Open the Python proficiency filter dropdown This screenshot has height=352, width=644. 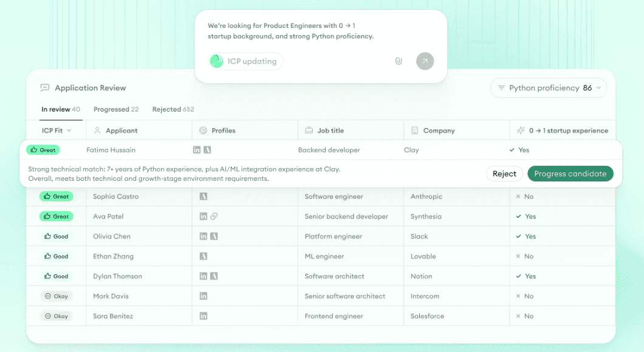pos(548,88)
